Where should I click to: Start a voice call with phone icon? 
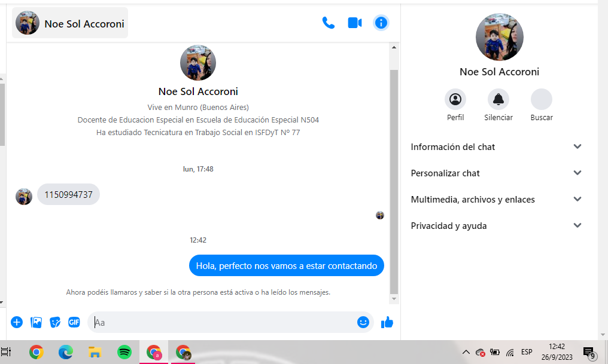328,23
